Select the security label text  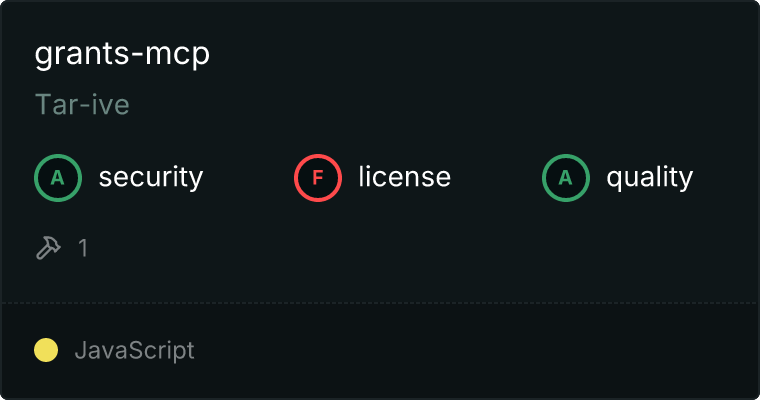click(x=151, y=177)
